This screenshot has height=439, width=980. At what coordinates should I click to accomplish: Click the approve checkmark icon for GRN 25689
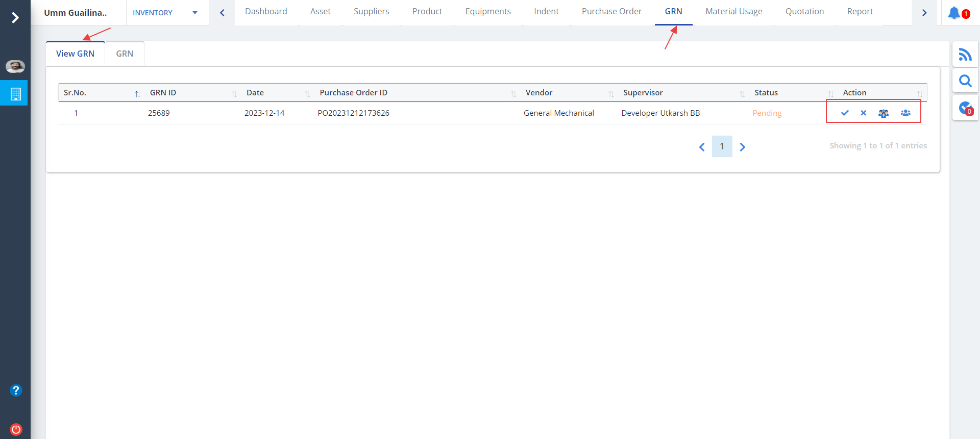(845, 113)
